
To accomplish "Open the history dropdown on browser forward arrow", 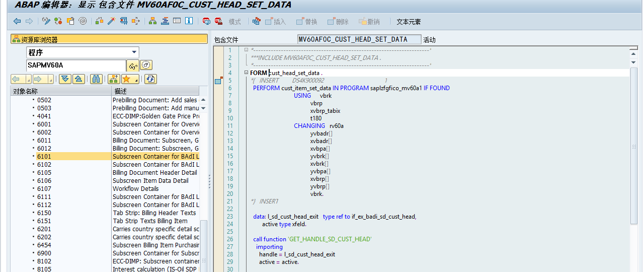I will click(50, 80).
